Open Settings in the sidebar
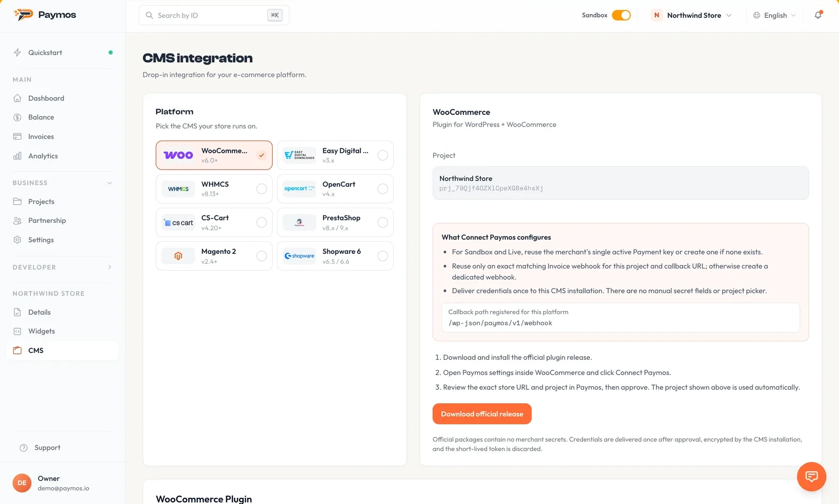The image size is (839, 504). point(62,240)
